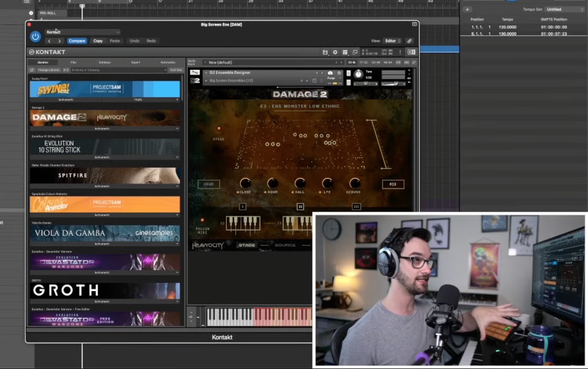Toggle Kontakt minimized view icon

coord(355,52)
